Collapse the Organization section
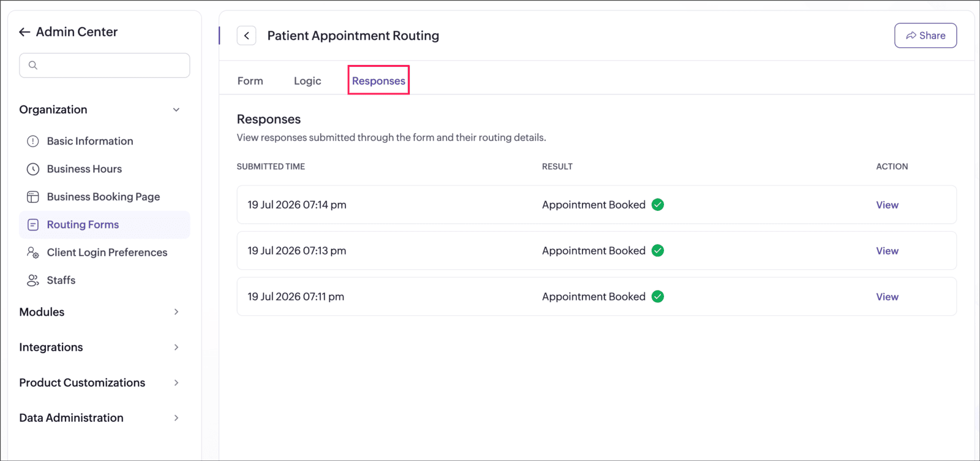 [x=176, y=110]
